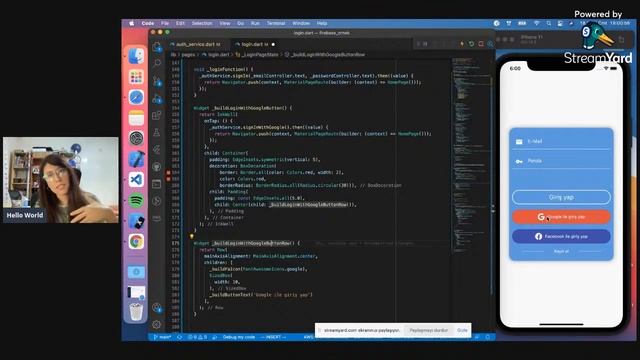The width and height of the screenshot is (640, 360).
Task: Open the Simulator app from Dock
Action: pyautogui.click(x=136, y=221)
